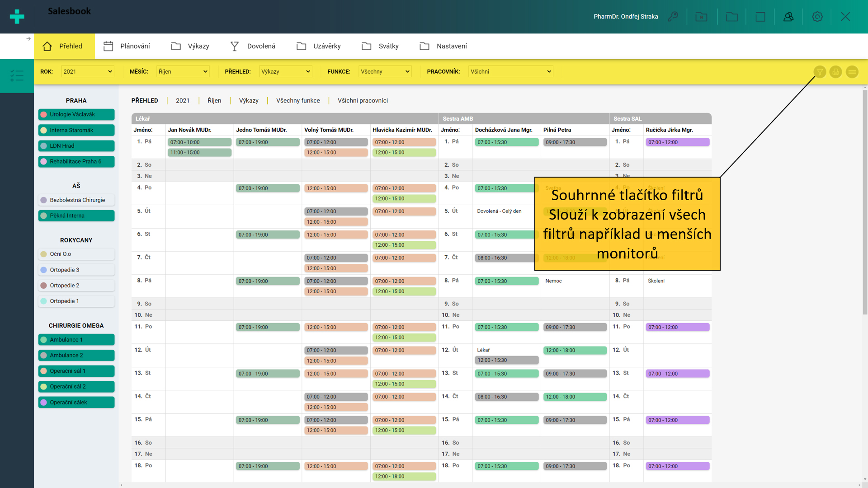Viewport: 868px width, 488px height.
Task: Open the users icon in header
Action: (x=788, y=17)
